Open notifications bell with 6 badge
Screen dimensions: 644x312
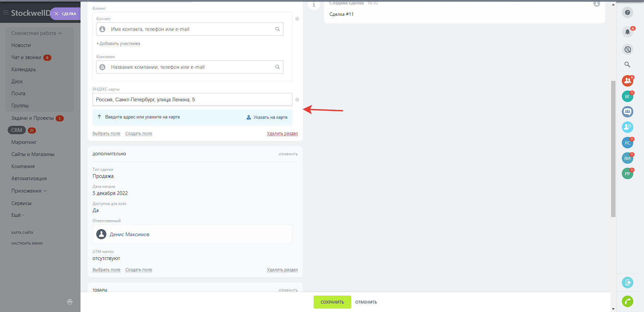click(x=627, y=32)
